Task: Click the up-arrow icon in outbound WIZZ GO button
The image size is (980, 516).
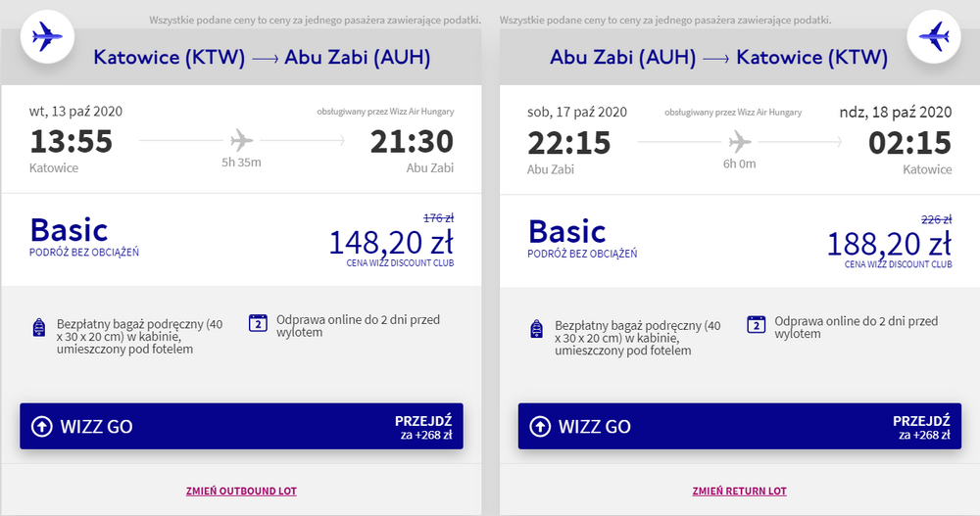Action: point(42,426)
